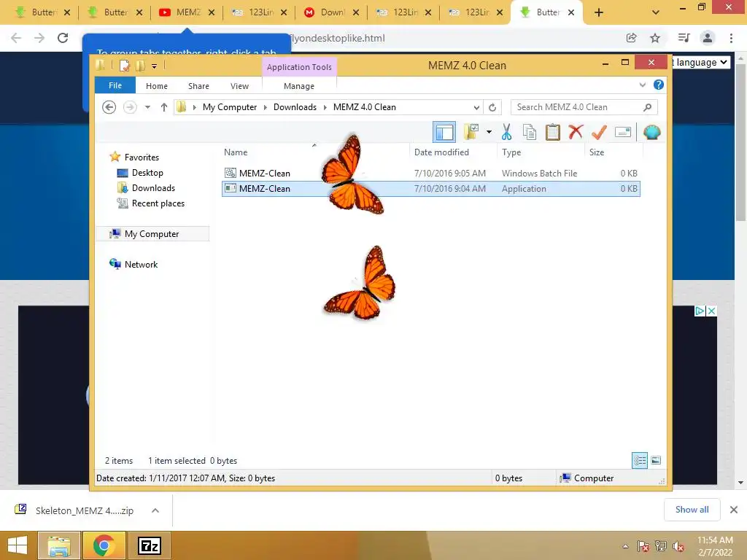
Task: Expand the address bar history dropdown
Action: pos(476,107)
